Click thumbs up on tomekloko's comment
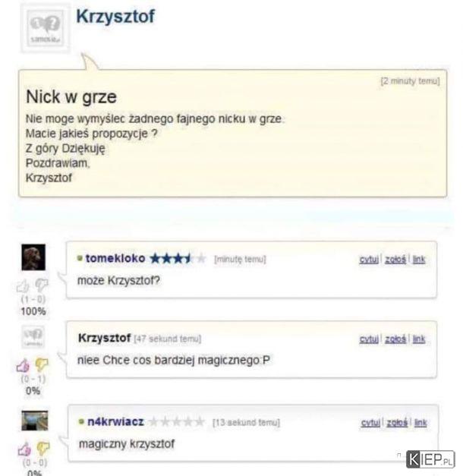Screen dimensions: 463x476 tap(23, 285)
